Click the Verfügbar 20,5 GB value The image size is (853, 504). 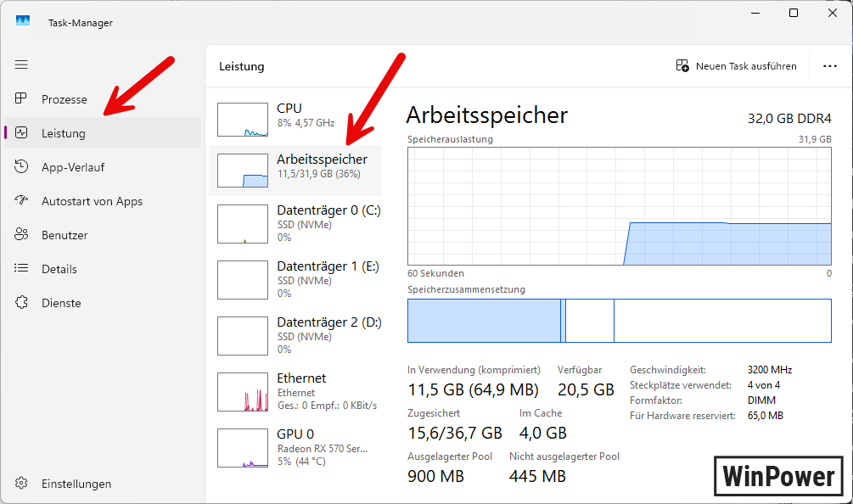[x=586, y=389]
